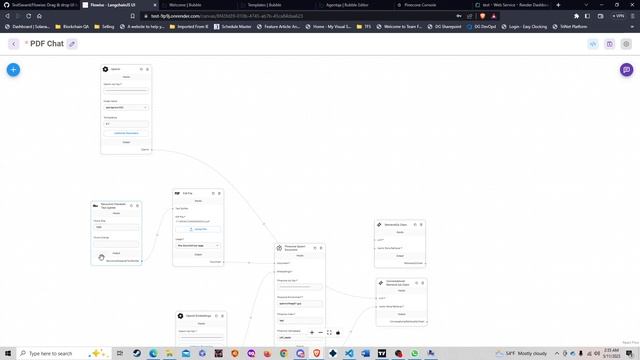Open the API code embed icon
This screenshot has width=640, height=360.
point(593,44)
